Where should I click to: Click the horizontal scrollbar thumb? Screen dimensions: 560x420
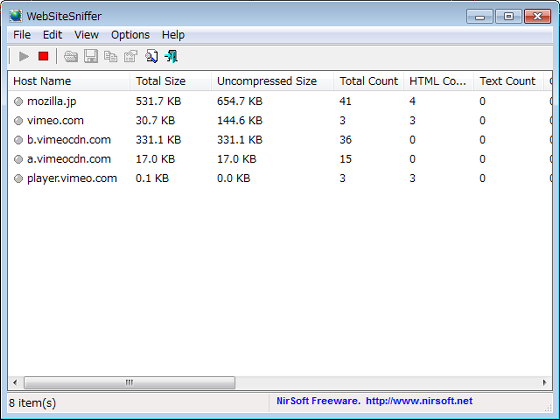pyautogui.click(x=129, y=382)
